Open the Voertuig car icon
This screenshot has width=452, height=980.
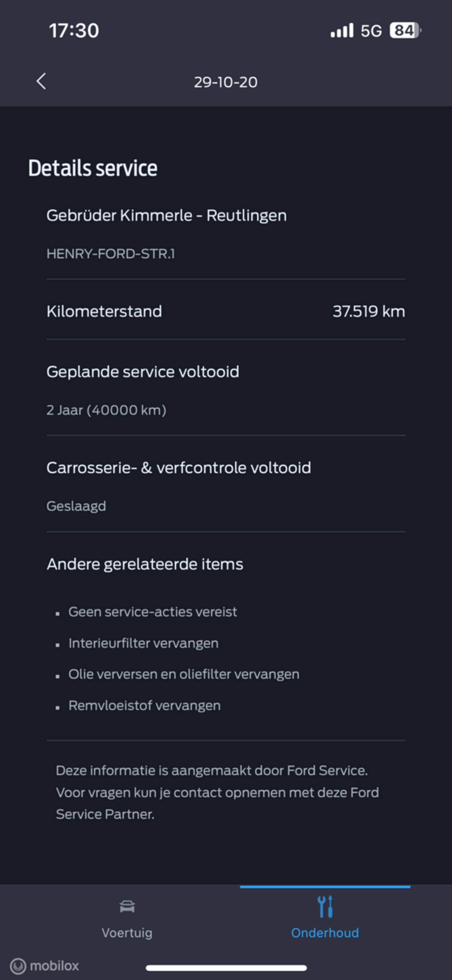[x=127, y=907]
